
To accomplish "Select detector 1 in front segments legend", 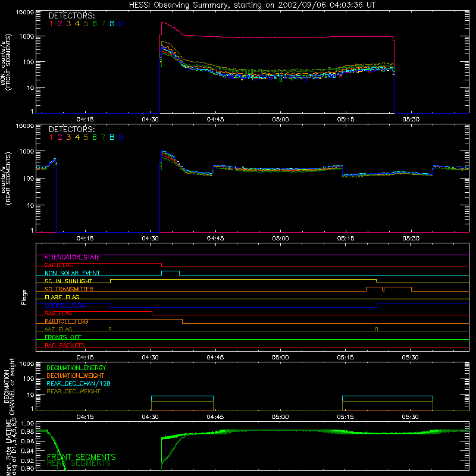I will click(x=51, y=24).
